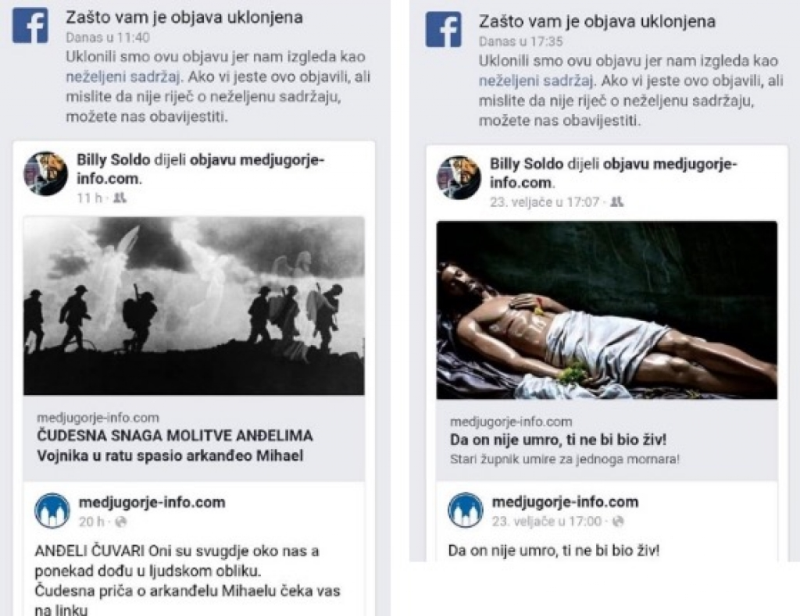The width and height of the screenshot is (800, 616).
Task: Click the '11 h' post timestamp
Action: [89, 198]
